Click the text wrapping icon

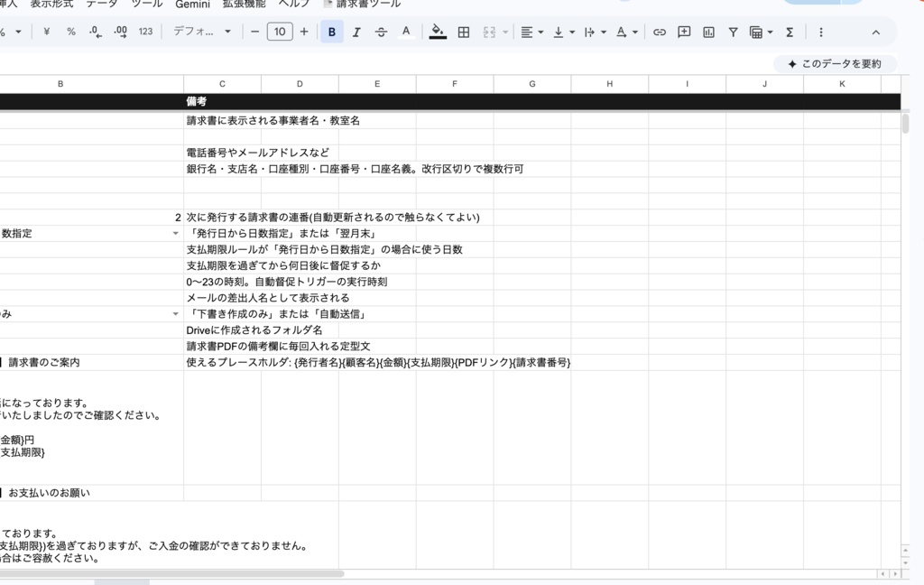click(x=589, y=32)
